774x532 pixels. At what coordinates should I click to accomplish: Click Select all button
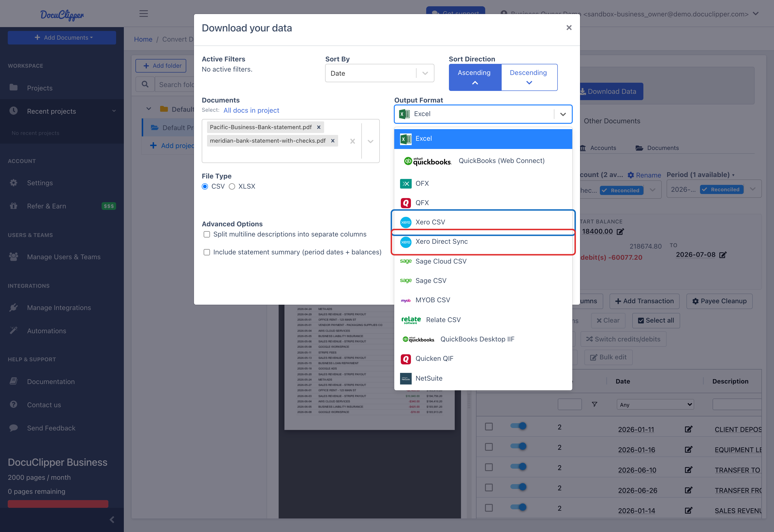pyautogui.click(x=656, y=321)
